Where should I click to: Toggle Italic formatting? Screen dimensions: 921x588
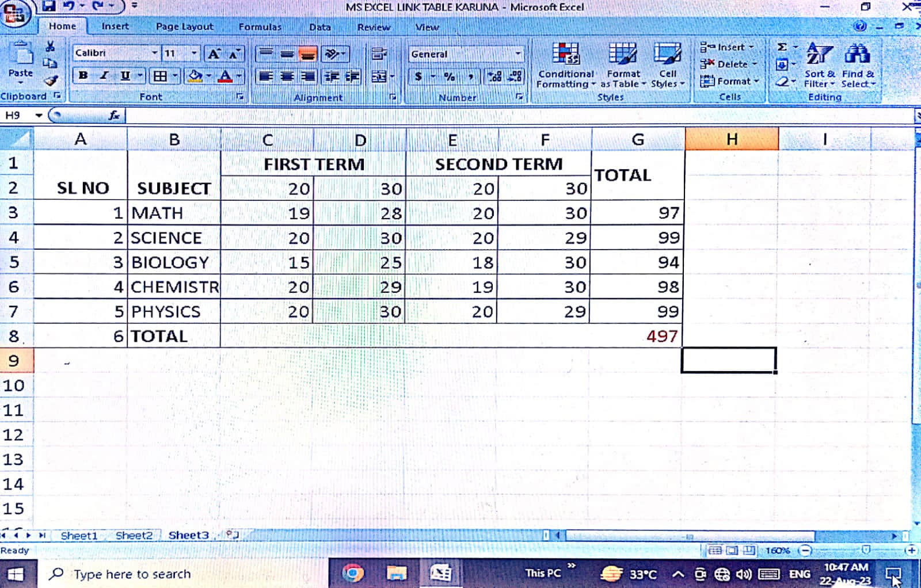104,76
